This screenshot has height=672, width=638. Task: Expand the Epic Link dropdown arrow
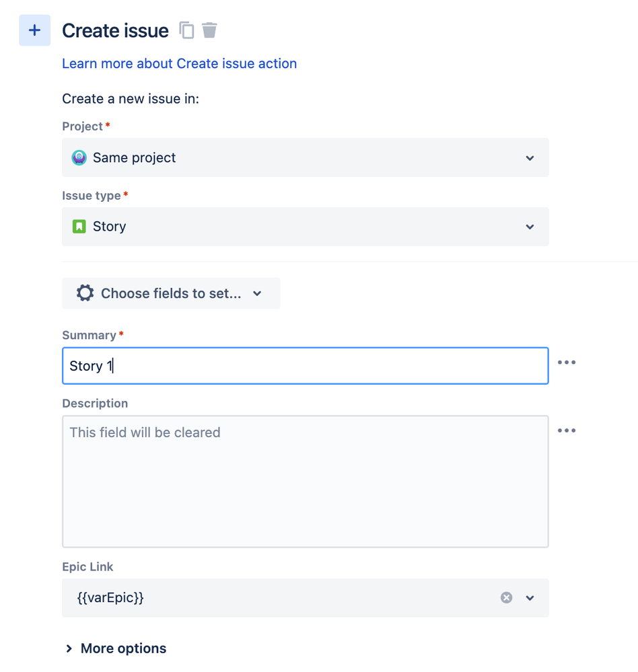(530, 598)
